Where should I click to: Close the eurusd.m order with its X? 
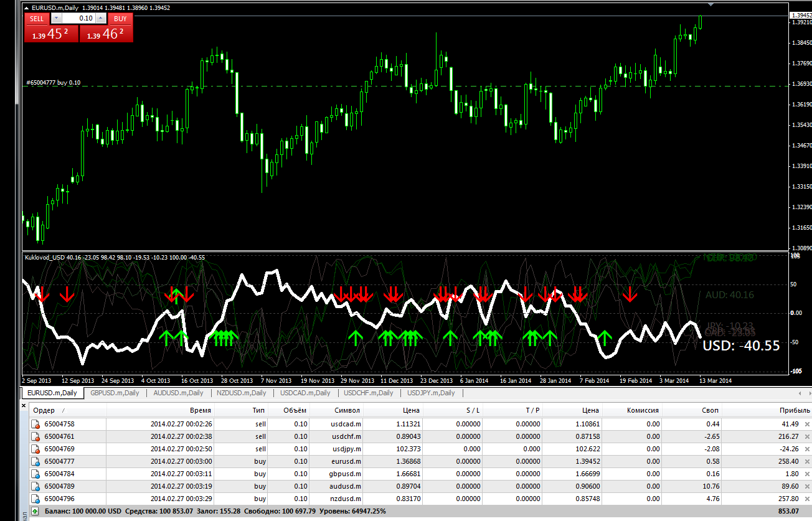pos(807,461)
